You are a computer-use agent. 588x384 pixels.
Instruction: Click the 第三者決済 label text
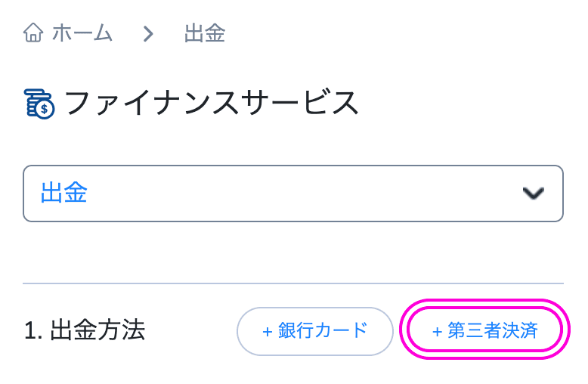pyautogui.click(x=493, y=330)
